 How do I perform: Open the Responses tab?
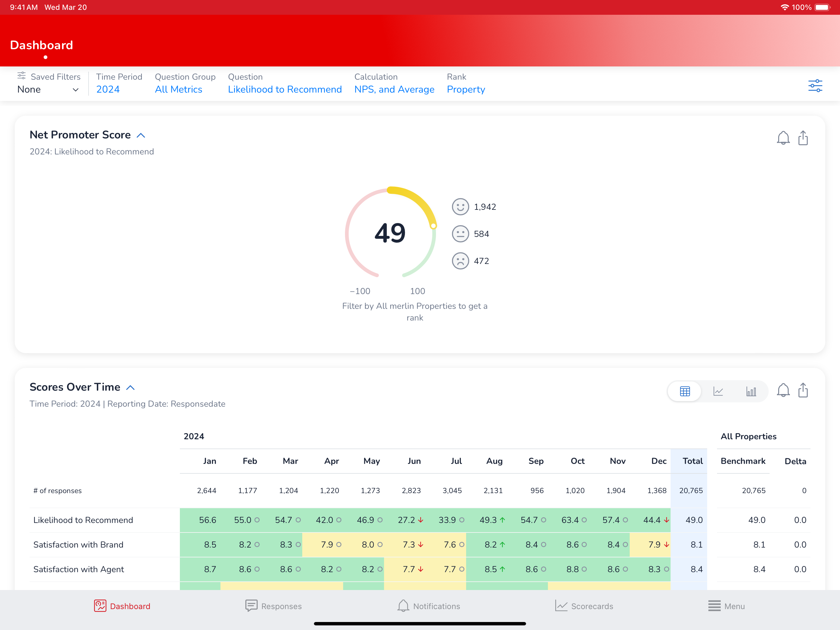click(x=273, y=606)
